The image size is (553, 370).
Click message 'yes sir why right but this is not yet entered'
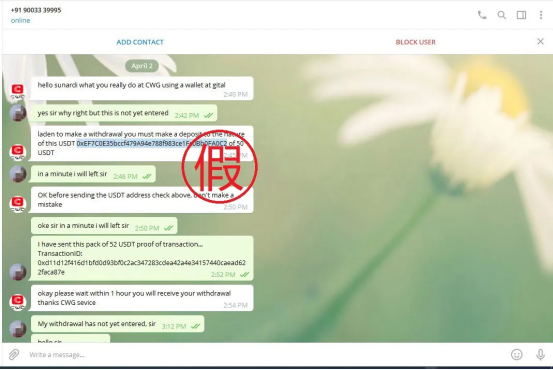click(x=124, y=113)
